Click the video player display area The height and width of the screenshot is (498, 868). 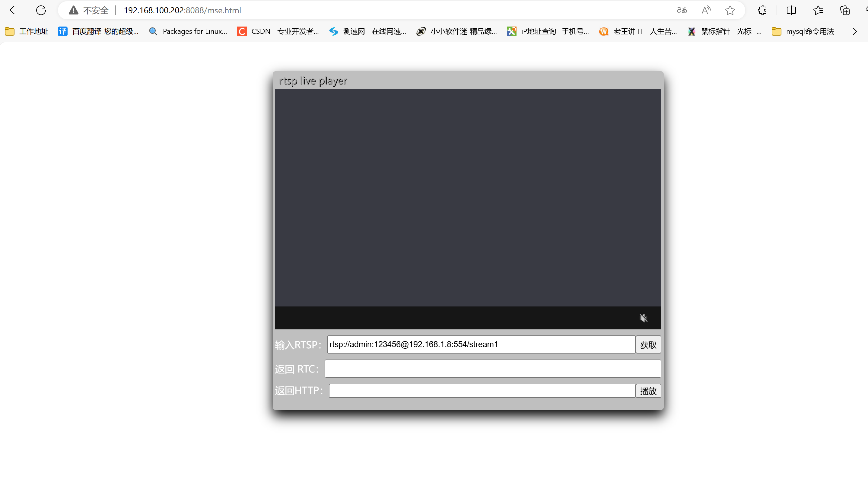(468, 198)
